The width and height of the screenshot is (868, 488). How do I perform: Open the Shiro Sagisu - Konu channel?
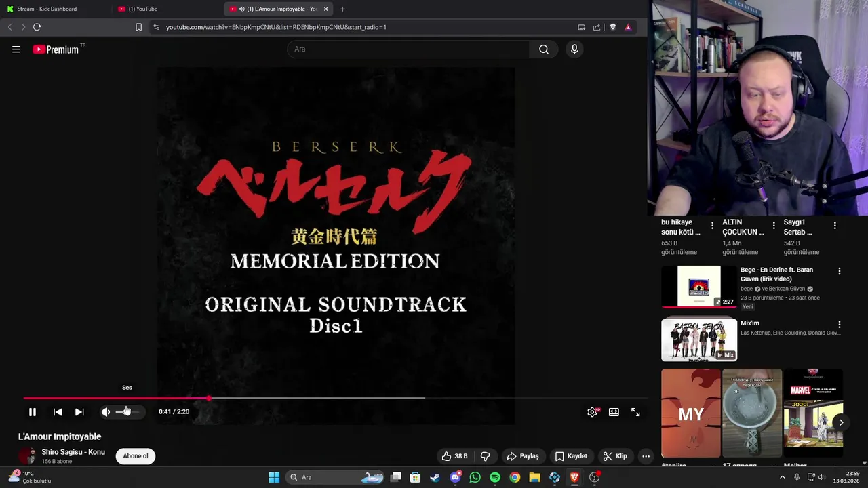coord(73,452)
